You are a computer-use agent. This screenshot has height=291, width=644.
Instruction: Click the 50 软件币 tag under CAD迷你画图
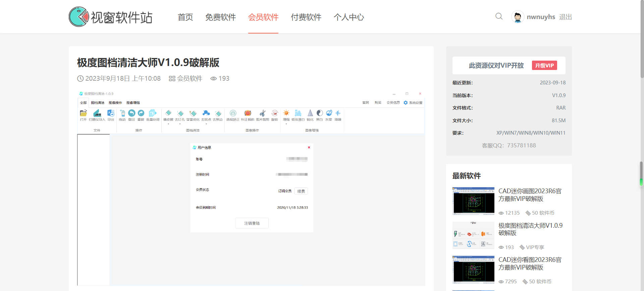540,213
